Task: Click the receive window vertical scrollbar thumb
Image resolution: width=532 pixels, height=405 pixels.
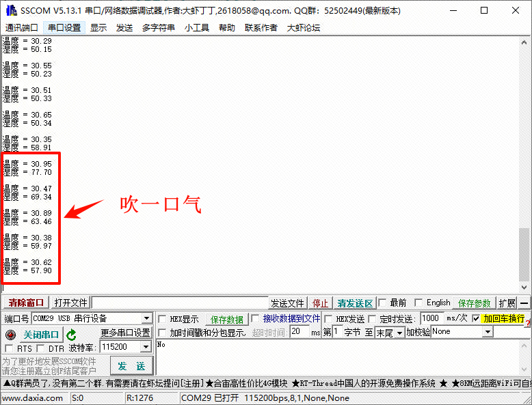Action: pyautogui.click(x=524, y=254)
